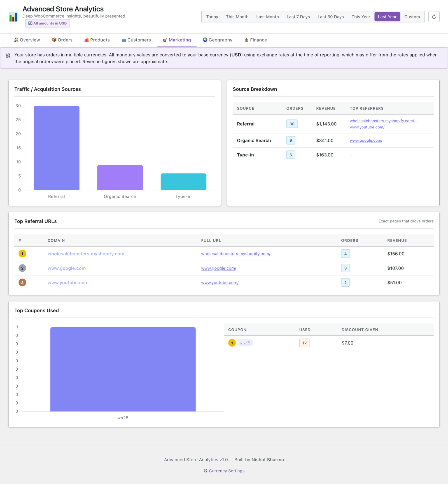
Task: Select Last 7 Days range
Action: [x=298, y=17]
